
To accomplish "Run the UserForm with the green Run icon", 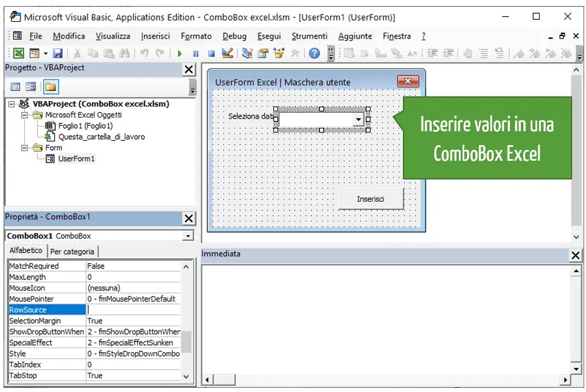I will pyautogui.click(x=179, y=53).
